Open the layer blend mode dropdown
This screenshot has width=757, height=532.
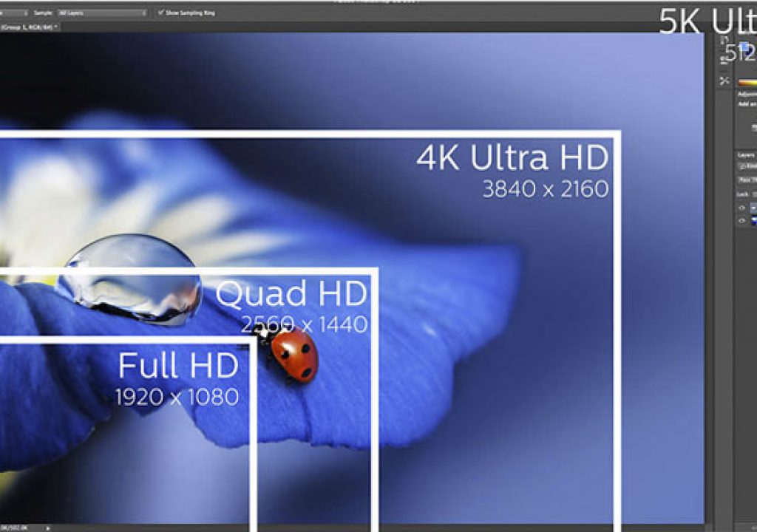(x=747, y=180)
